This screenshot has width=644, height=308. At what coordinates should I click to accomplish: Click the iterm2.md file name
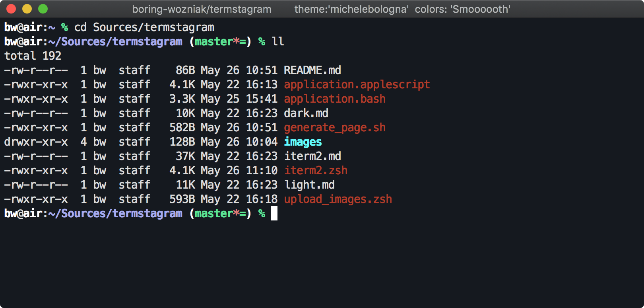[x=312, y=156]
